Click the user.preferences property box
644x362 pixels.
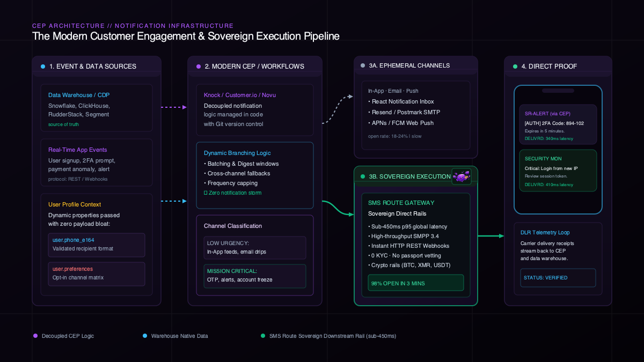[x=97, y=274]
